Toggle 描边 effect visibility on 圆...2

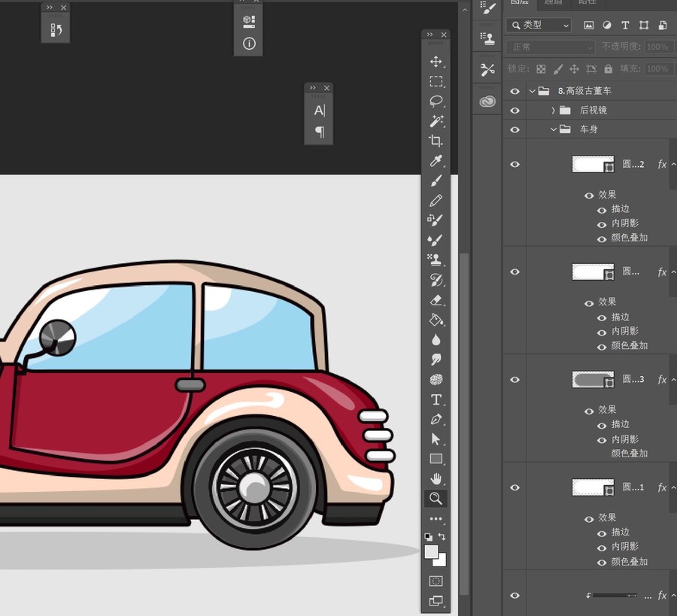click(602, 211)
